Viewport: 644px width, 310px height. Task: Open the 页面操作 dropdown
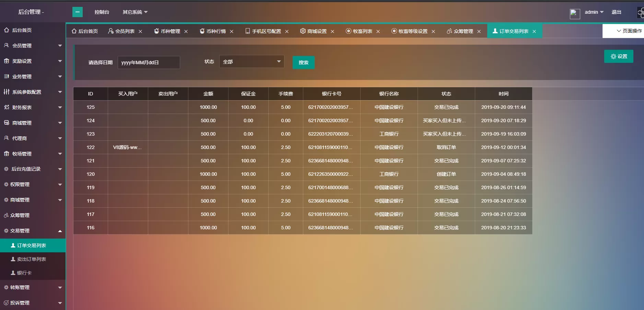(629, 31)
